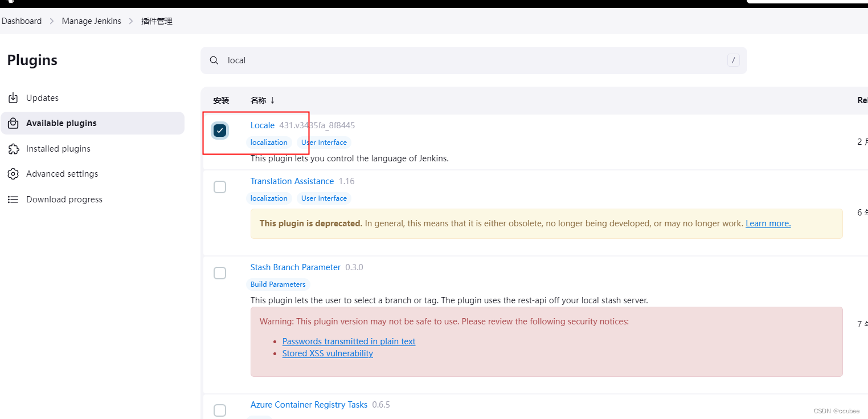Click Stash Branch Parameter version 0.3.0
868x419 pixels.
pyautogui.click(x=354, y=267)
